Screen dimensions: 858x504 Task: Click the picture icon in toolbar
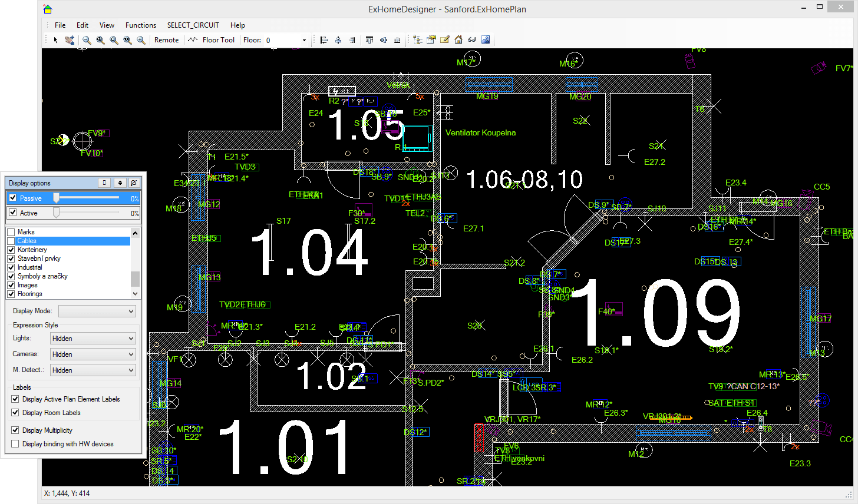click(486, 40)
